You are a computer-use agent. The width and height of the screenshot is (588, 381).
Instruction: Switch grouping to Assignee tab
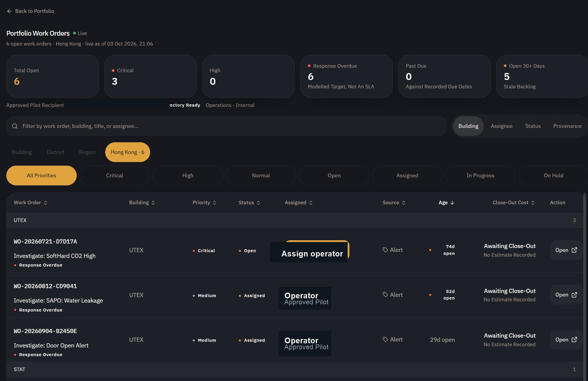(x=501, y=126)
